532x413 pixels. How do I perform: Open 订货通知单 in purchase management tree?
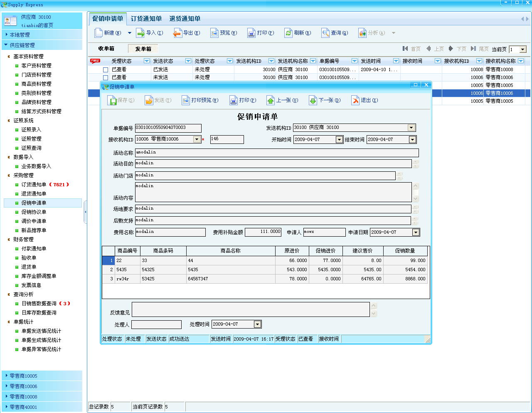point(34,185)
